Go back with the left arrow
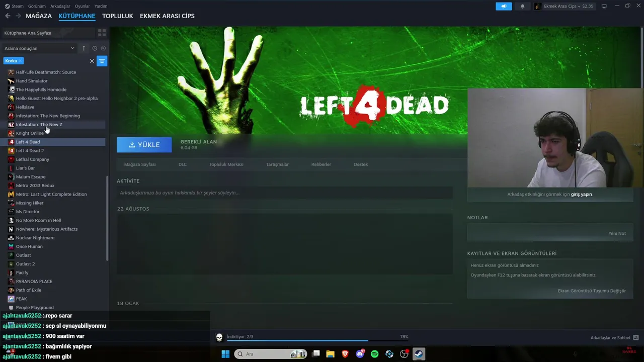 8,16
